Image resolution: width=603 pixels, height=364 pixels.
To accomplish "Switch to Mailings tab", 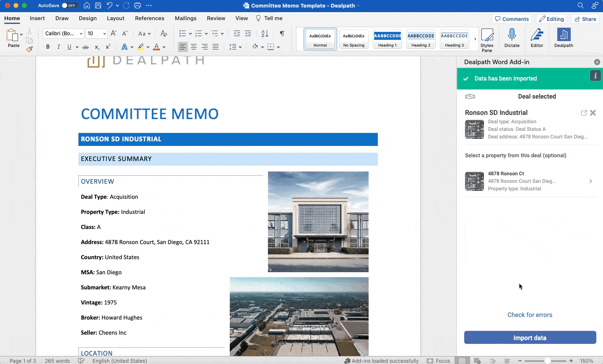I will 186,18.
